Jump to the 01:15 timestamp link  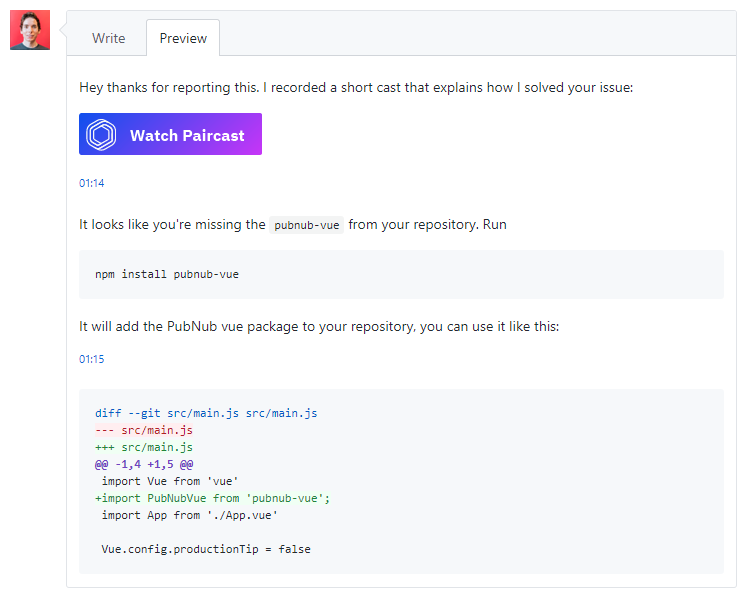point(91,359)
